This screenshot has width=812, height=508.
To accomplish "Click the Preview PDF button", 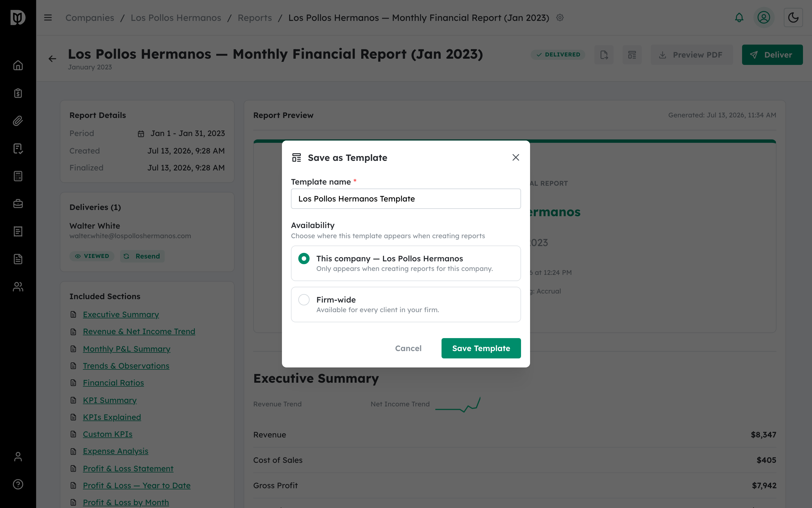I will coord(692,55).
